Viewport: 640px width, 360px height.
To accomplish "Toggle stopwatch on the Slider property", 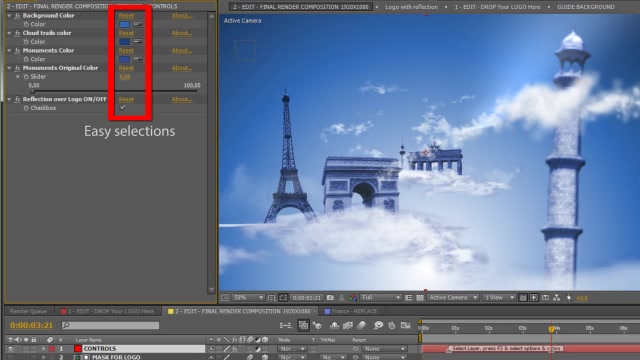I will pos(26,77).
